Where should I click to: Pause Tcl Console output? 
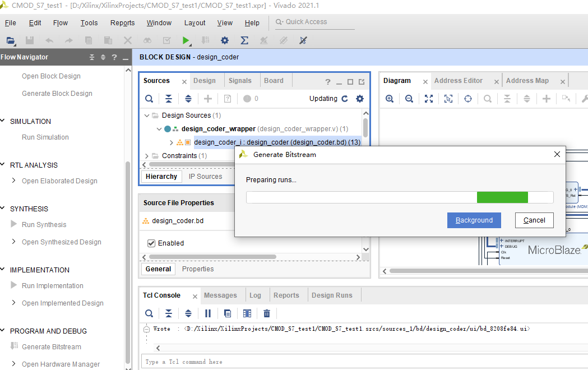[x=208, y=313]
